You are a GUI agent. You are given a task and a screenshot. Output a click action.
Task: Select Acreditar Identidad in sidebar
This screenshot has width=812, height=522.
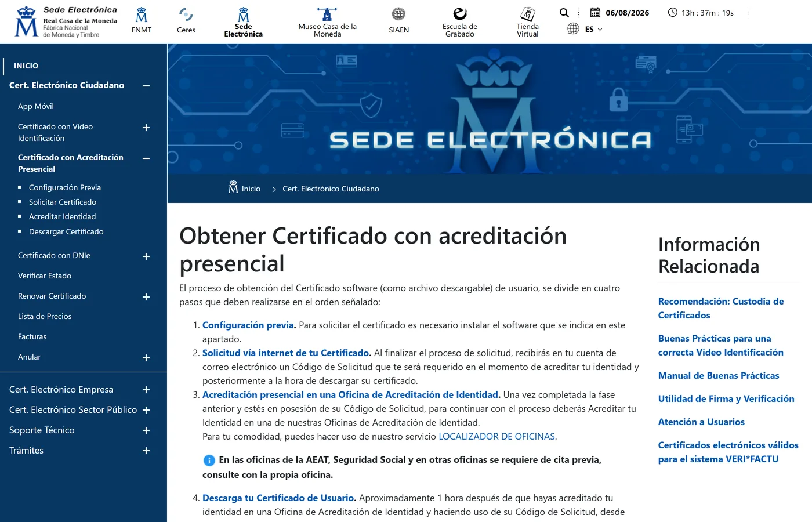point(63,216)
